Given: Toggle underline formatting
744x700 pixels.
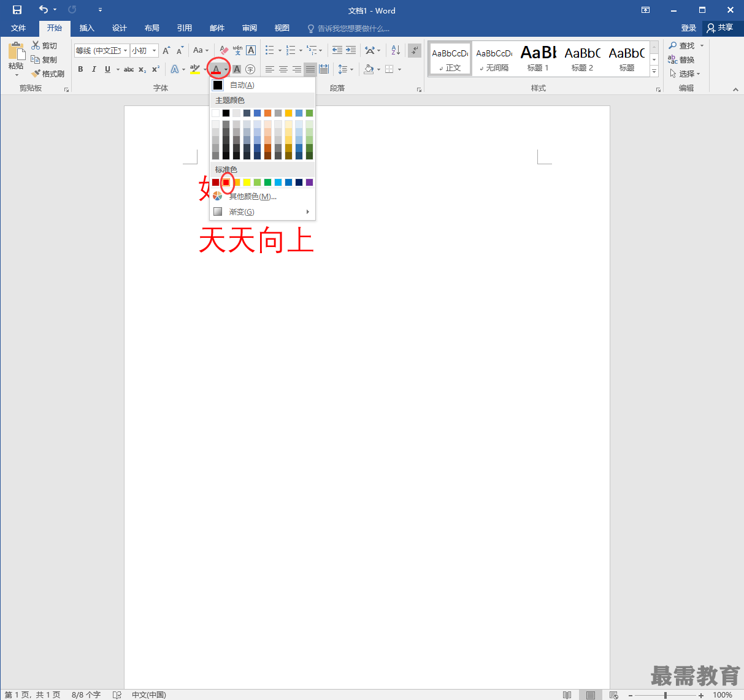Looking at the screenshot, I should pyautogui.click(x=107, y=69).
